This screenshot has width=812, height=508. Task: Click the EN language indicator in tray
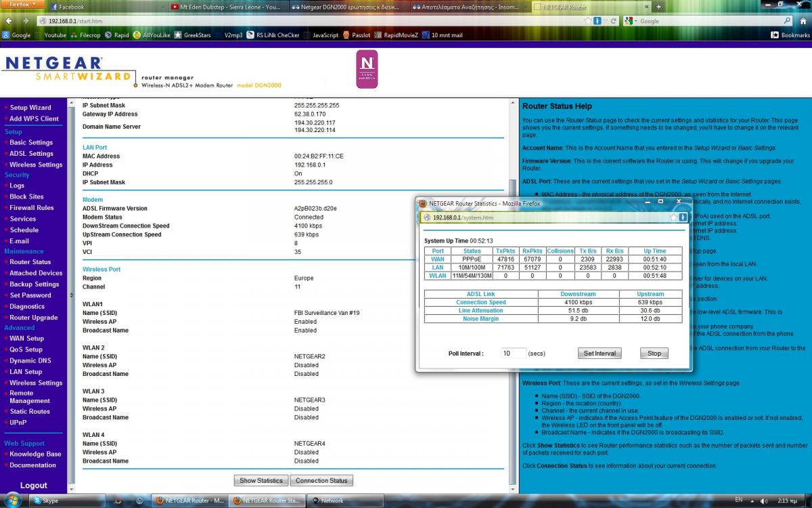(x=738, y=500)
